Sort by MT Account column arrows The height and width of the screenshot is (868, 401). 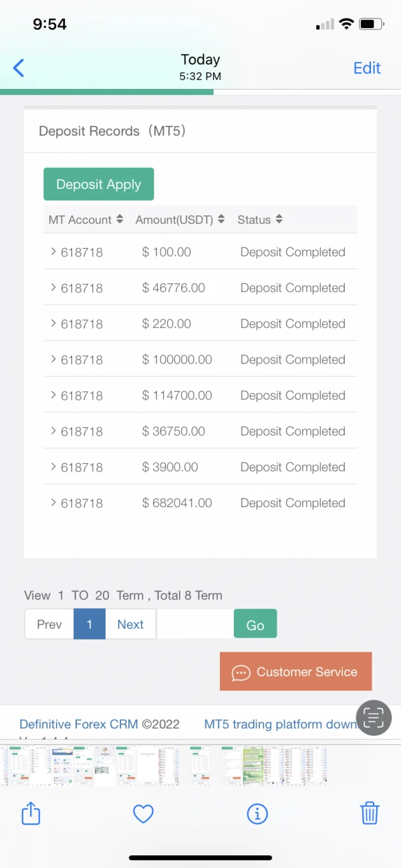tap(120, 219)
